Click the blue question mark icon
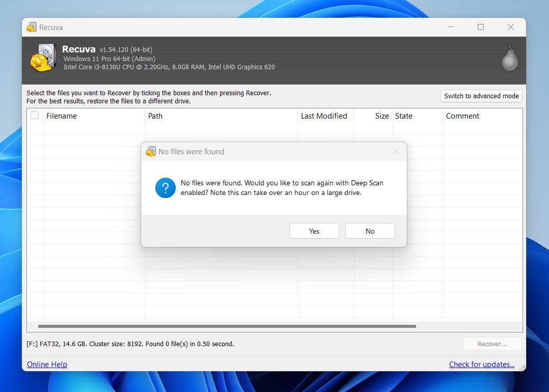 tap(165, 187)
